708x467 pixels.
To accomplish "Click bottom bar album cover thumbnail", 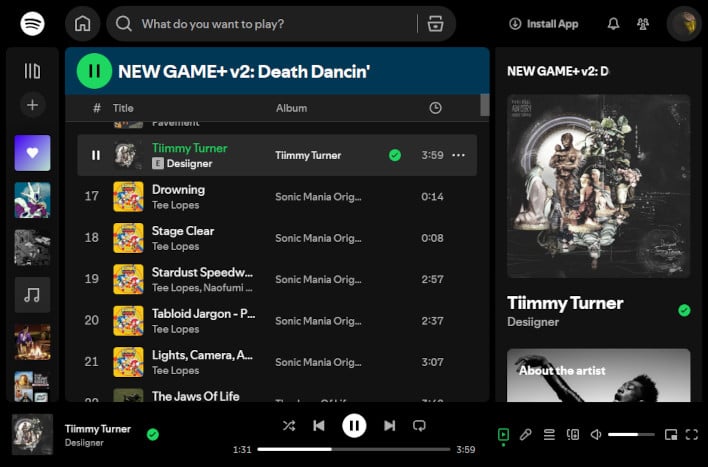I will [x=32, y=434].
